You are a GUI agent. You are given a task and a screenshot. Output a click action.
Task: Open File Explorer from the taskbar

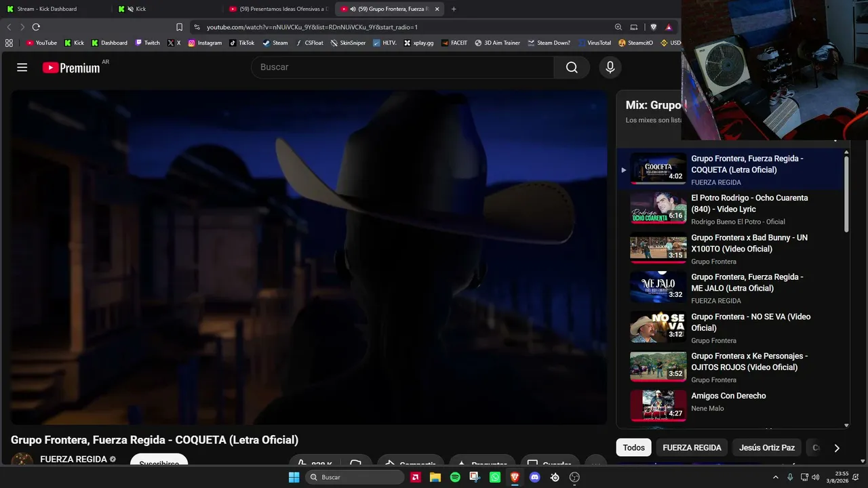435,477
